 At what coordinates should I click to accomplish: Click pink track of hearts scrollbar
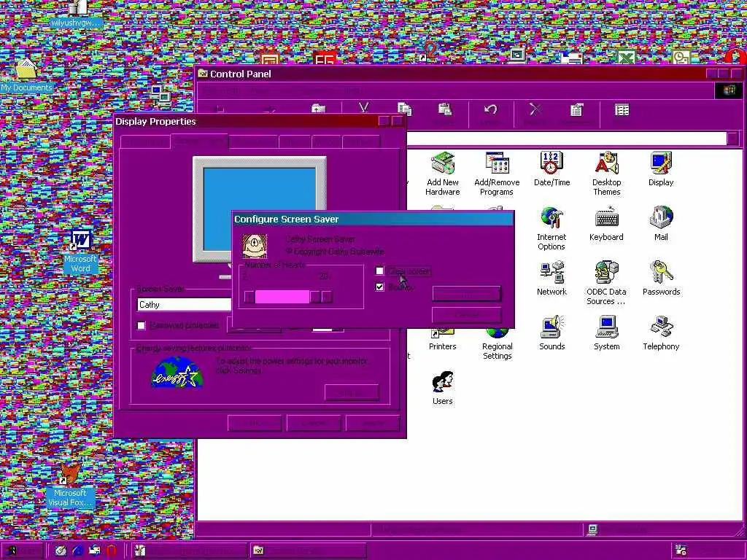[x=282, y=297]
